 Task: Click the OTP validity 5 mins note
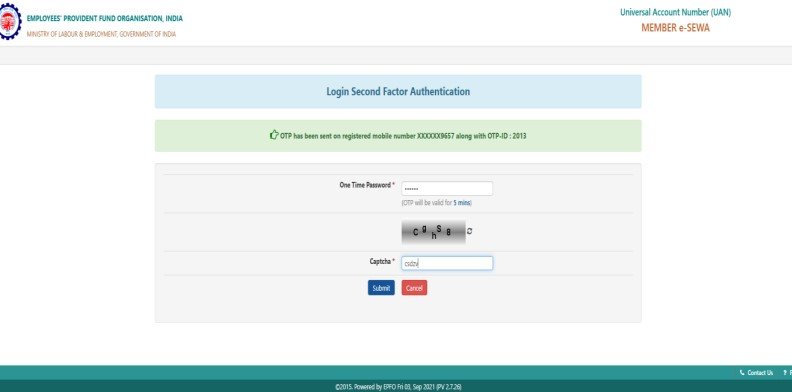click(x=436, y=203)
